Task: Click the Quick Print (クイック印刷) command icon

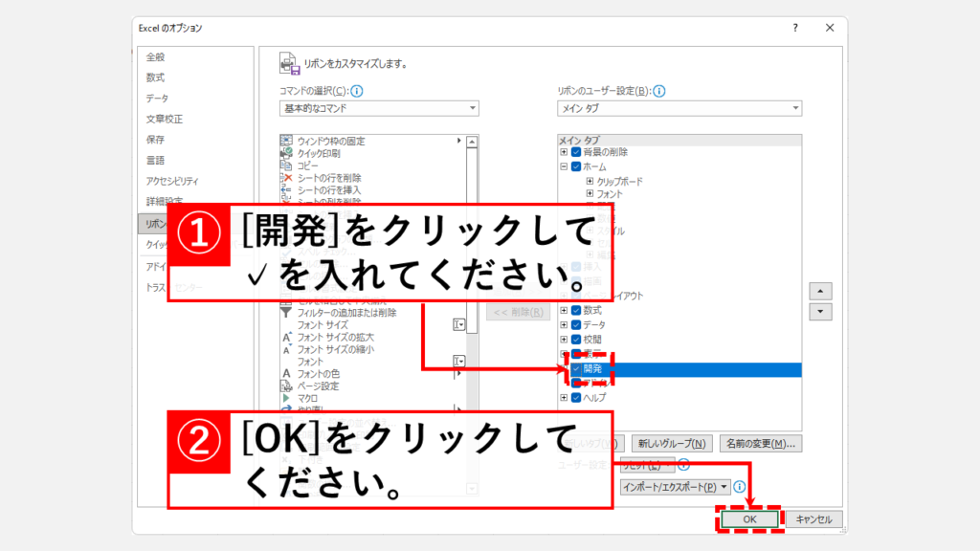Action: pos(286,153)
